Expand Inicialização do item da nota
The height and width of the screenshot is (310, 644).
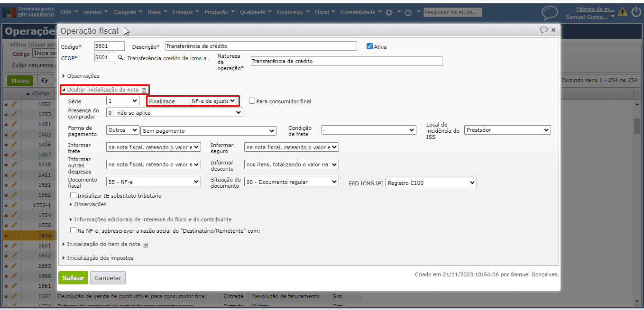[x=101, y=245]
